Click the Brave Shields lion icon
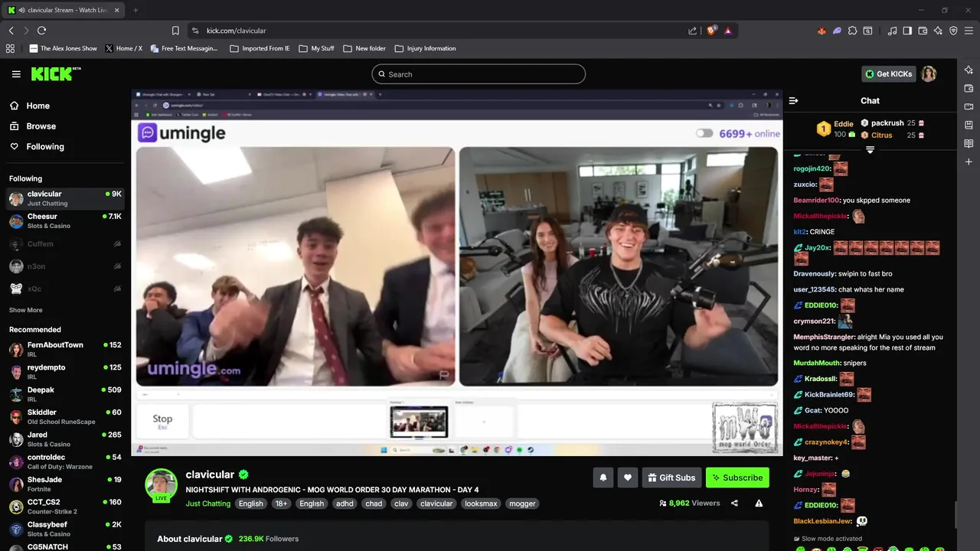 click(x=711, y=31)
